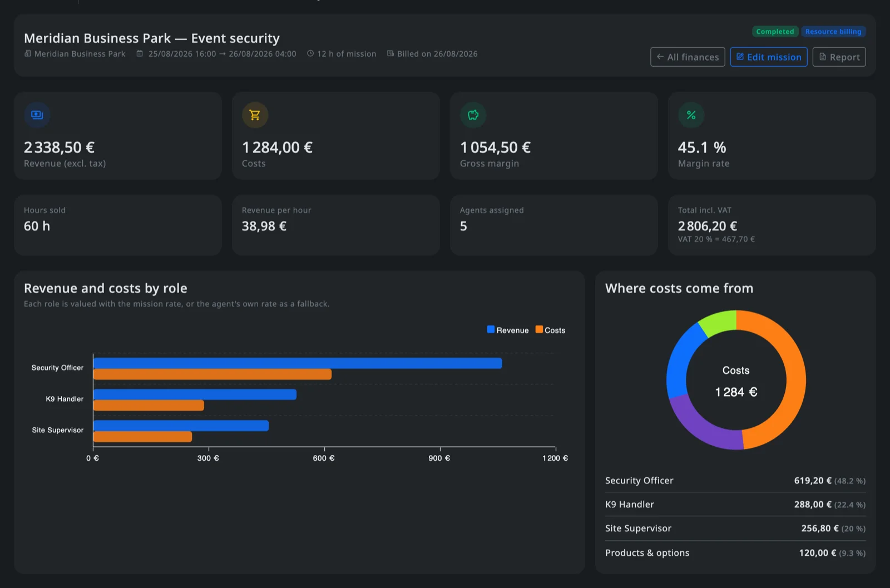The image size is (890, 588).
Task: Select the K9 Handler cost row
Action: [x=735, y=505]
